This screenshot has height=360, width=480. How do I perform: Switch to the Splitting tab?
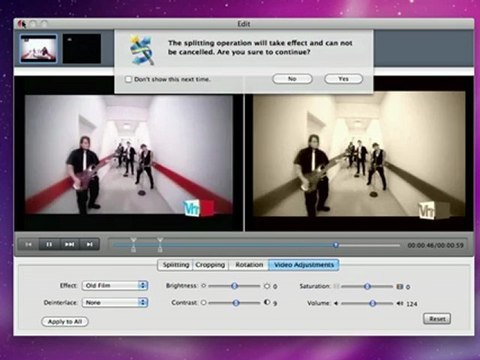click(x=175, y=265)
